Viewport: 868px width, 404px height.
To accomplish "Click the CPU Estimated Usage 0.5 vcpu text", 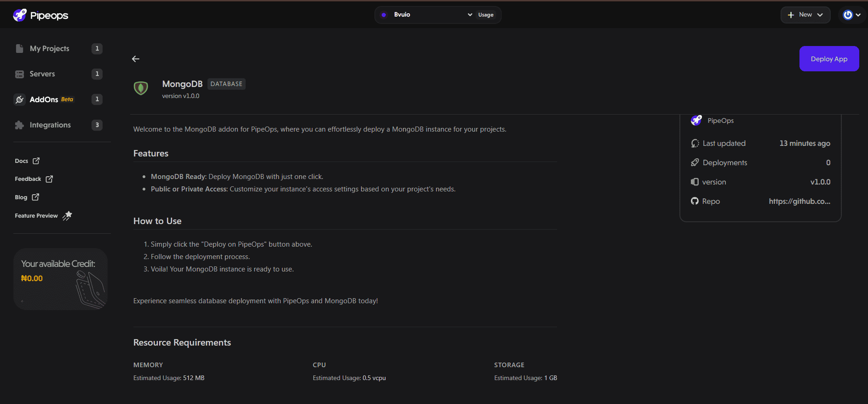I will click(349, 378).
